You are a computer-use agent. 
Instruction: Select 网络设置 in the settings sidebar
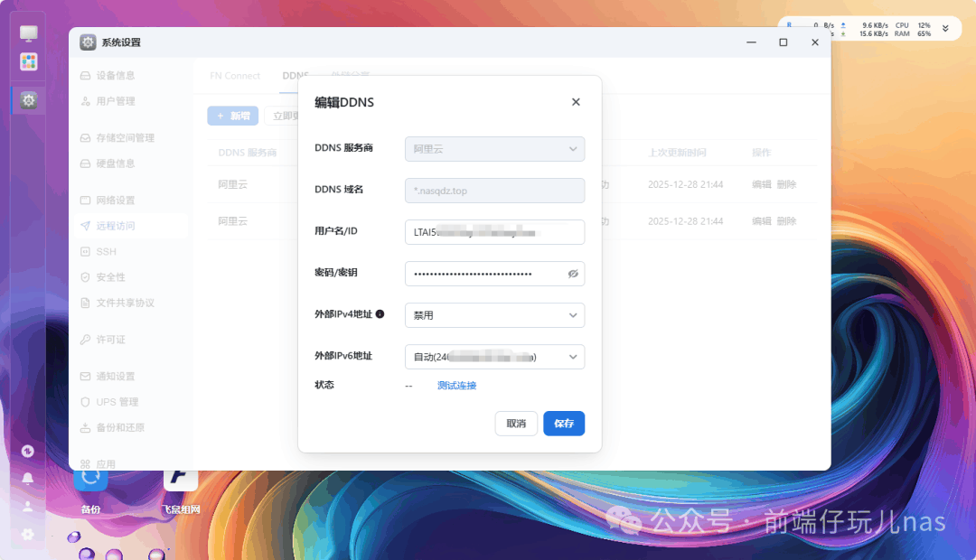(115, 200)
